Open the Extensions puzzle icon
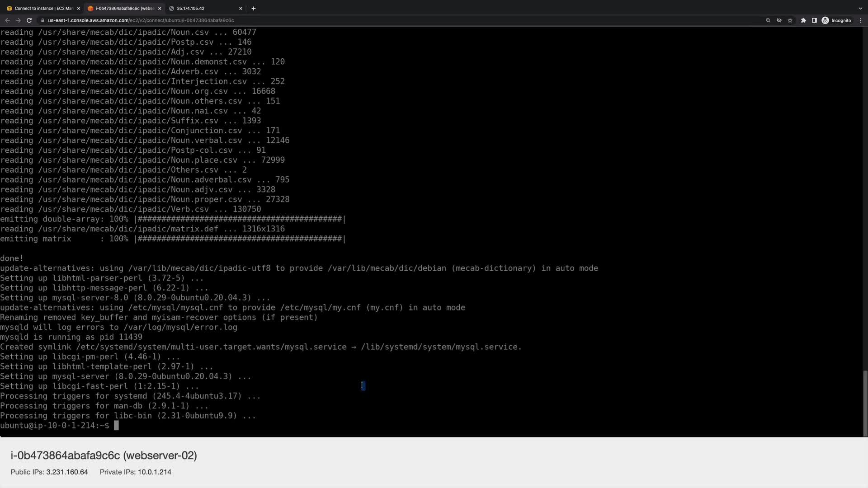 tap(803, 20)
